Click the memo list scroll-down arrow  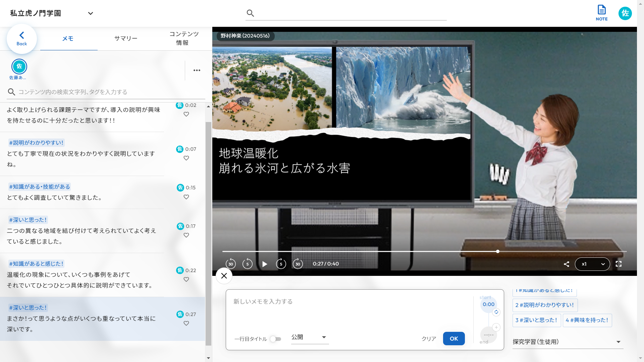[208, 358]
